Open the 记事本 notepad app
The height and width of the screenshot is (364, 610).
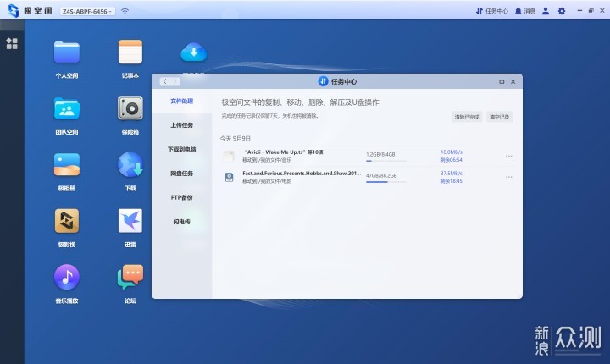point(130,52)
